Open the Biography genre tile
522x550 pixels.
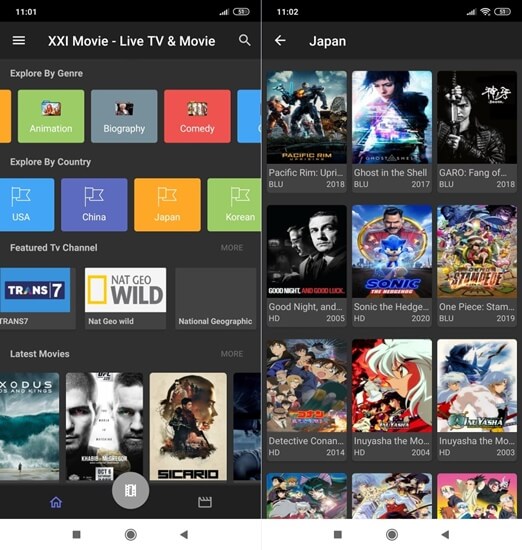pos(124,116)
